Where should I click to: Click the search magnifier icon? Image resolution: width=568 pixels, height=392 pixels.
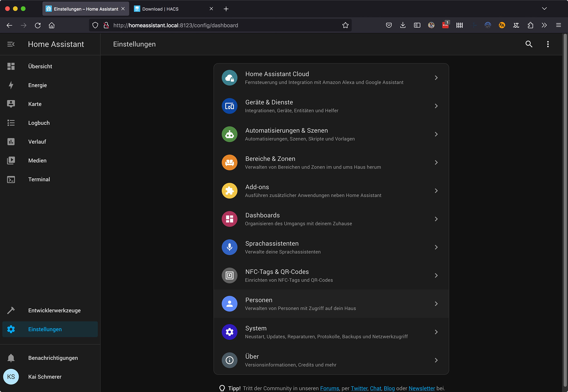529,44
